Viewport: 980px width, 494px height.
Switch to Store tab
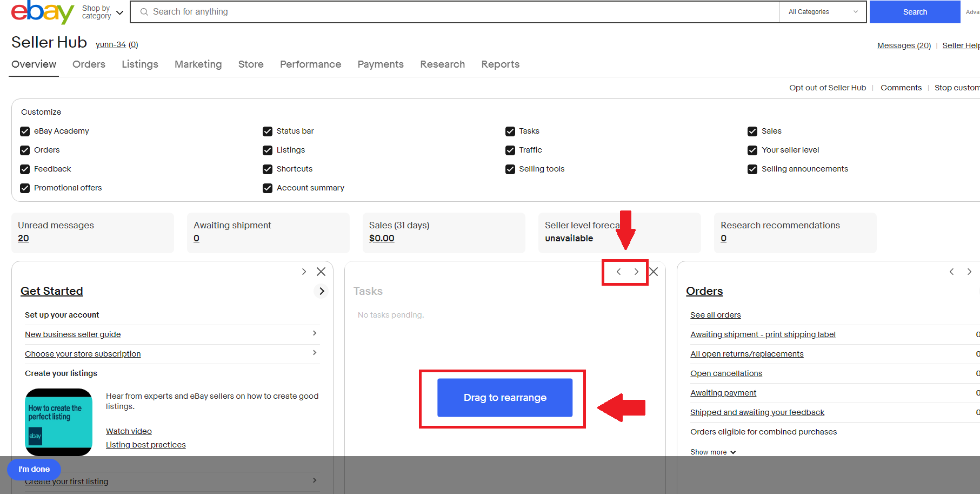[251, 64]
